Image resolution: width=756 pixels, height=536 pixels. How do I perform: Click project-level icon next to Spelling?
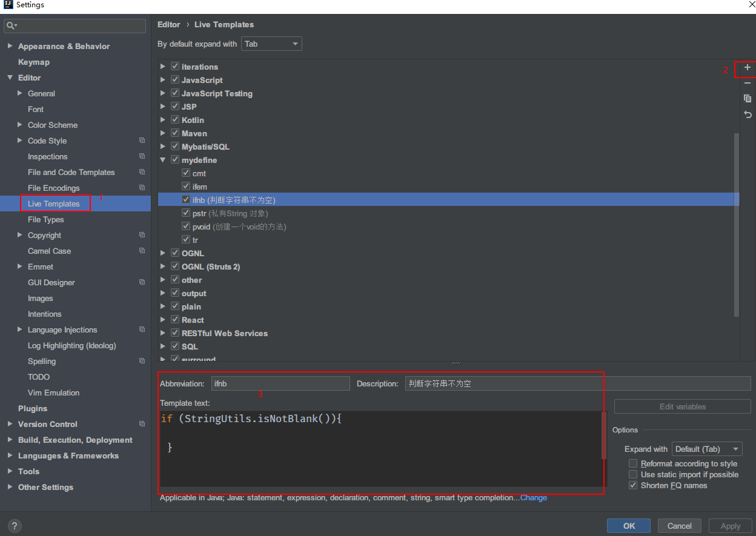coord(142,361)
